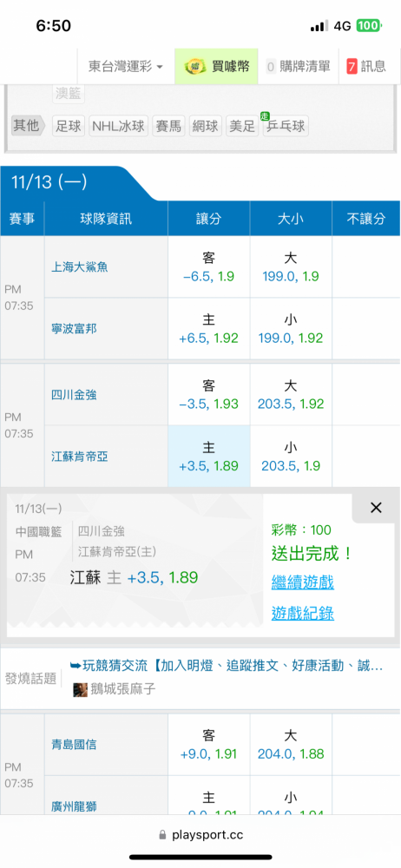Open the 購牌清單 purchase list
The width and height of the screenshot is (401, 868).
click(298, 67)
